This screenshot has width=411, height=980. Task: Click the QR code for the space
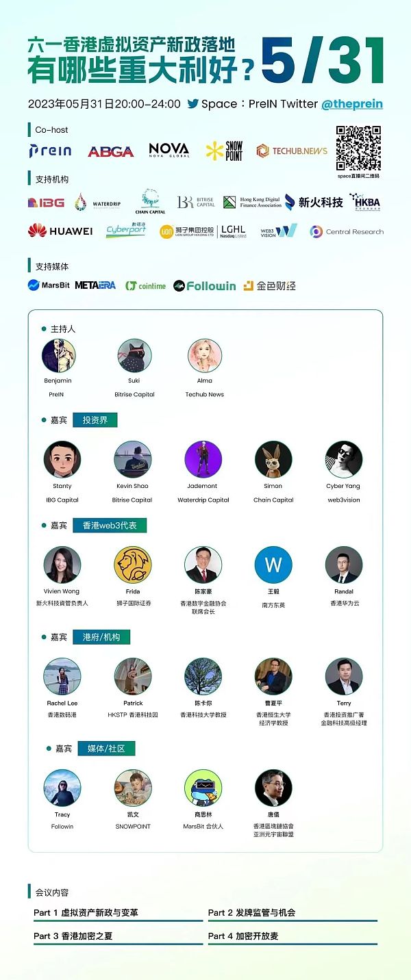[358, 148]
